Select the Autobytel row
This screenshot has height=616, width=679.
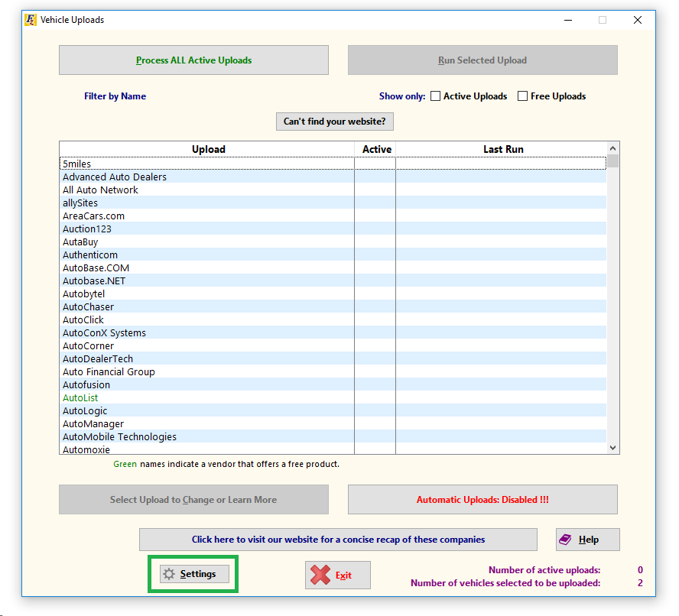pyautogui.click(x=333, y=293)
